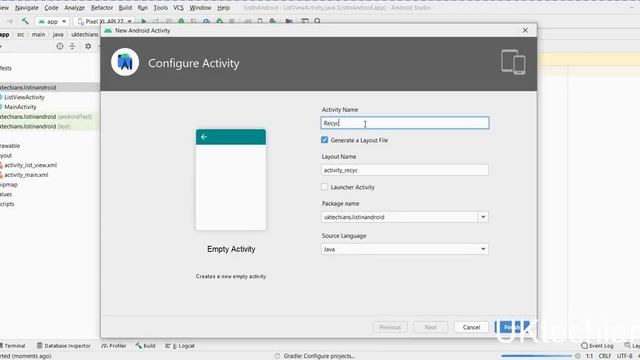Open the Source Language dropdown

pos(404,249)
